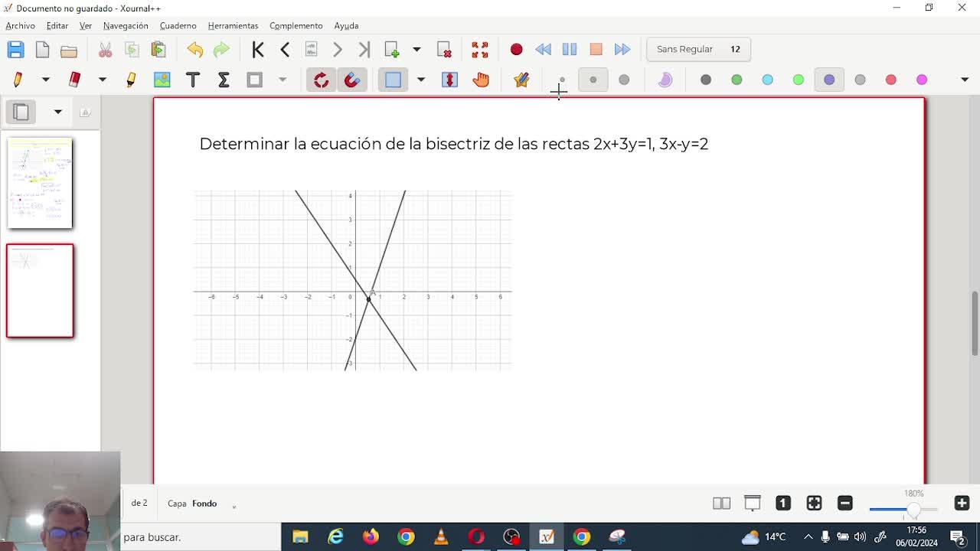980x551 pixels.
Task: Insert a new page after the current one
Action: (392, 50)
